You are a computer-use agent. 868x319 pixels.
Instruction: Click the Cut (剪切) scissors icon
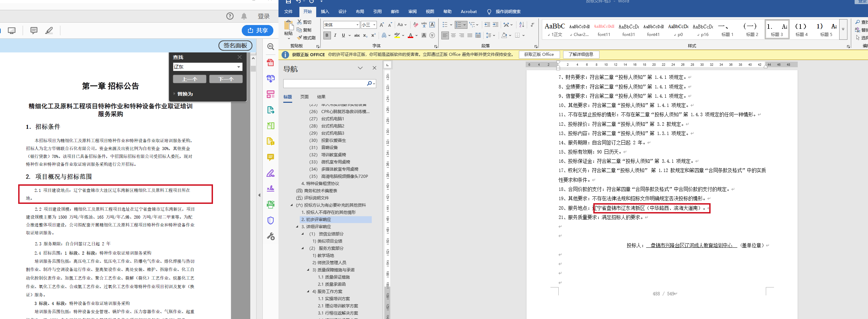[299, 22]
